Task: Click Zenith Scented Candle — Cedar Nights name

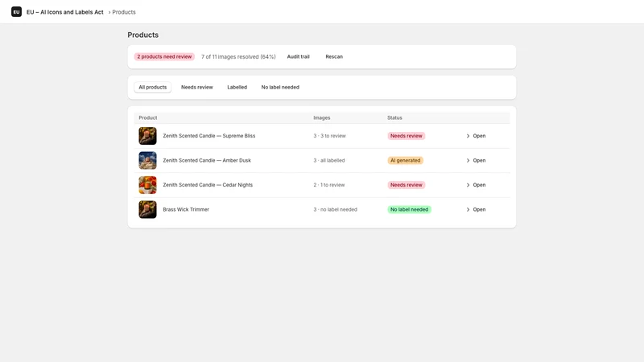Action: pyautogui.click(x=208, y=185)
